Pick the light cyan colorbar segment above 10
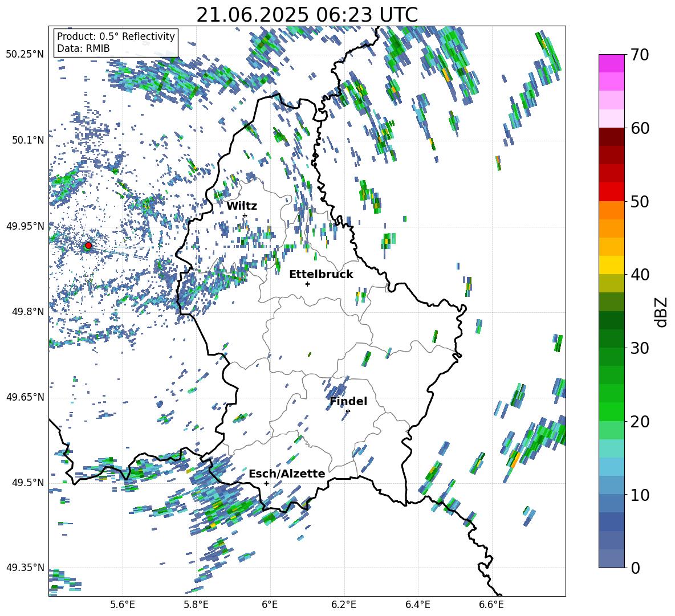Image resolution: width=675 pixels, height=616 pixels. click(611, 467)
